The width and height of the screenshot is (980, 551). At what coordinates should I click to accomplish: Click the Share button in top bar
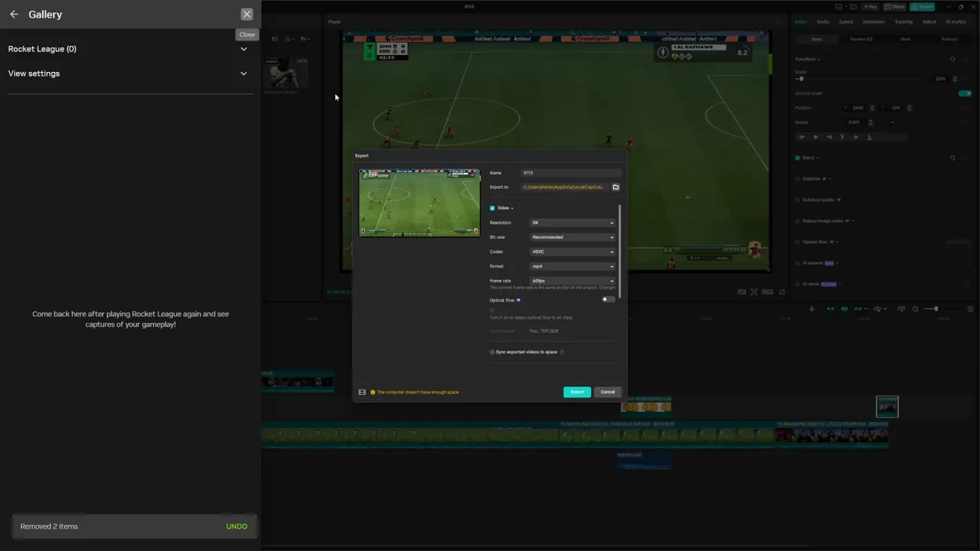(x=895, y=7)
